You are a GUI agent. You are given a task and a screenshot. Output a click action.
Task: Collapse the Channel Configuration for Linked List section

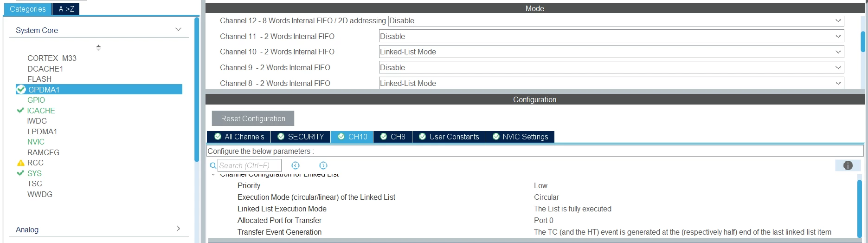(213, 175)
